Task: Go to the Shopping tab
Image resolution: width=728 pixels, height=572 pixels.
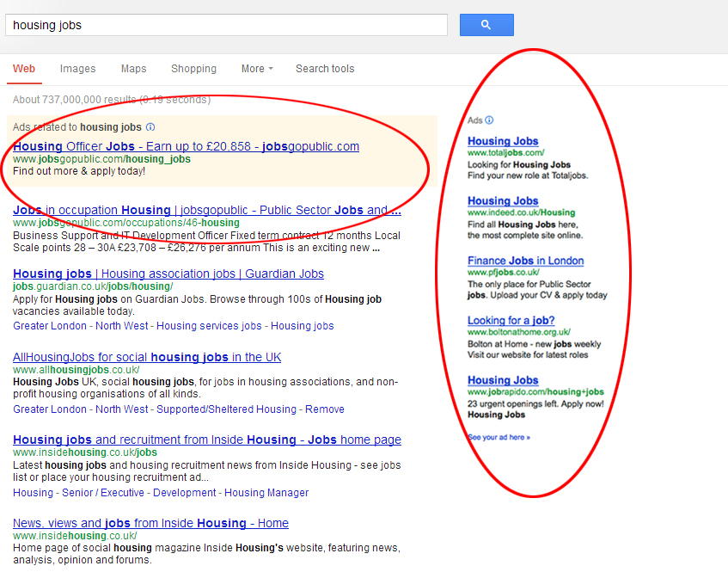Action: pos(193,69)
